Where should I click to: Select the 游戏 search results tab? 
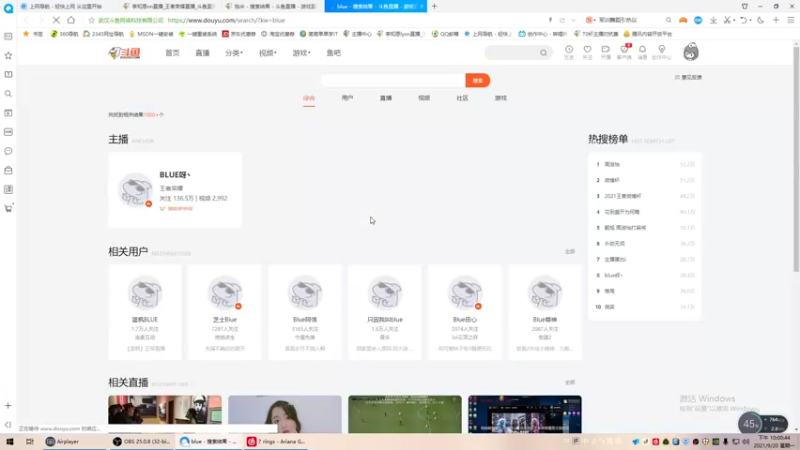[x=501, y=98]
